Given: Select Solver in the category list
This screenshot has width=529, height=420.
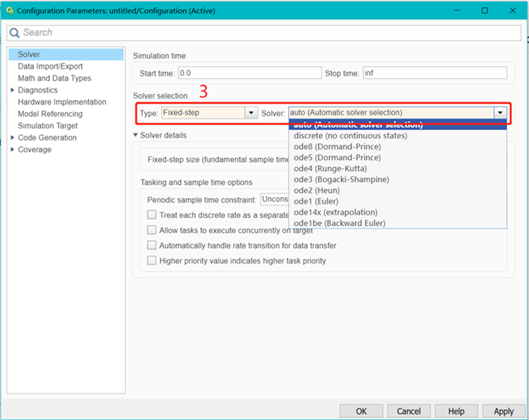Looking at the screenshot, I should pos(66,55).
